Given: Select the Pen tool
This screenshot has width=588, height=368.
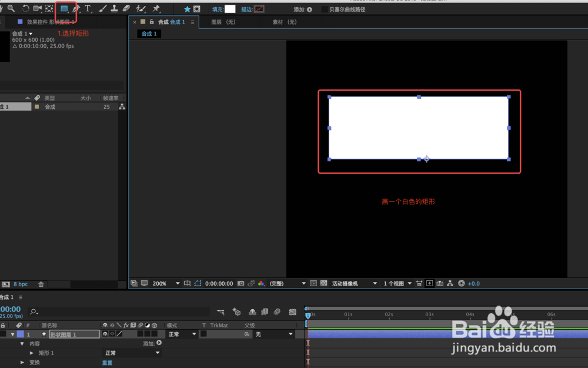Looking at the screenshot, I should click(x=76, y=8).
